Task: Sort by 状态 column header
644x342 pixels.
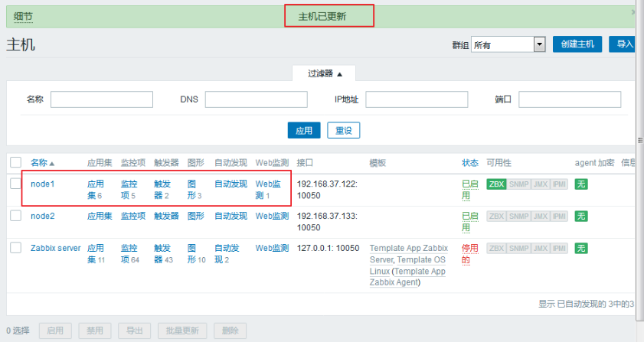Action: 470,162
